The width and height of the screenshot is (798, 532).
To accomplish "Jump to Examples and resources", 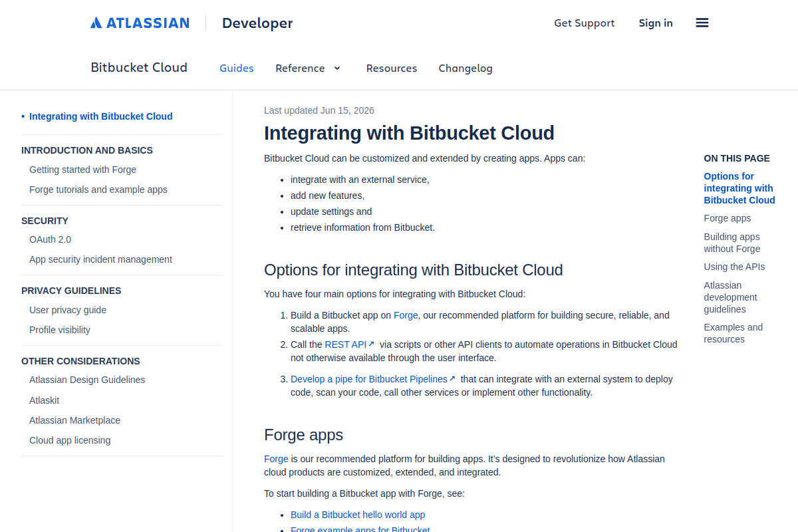I will (x=733, y=333).
